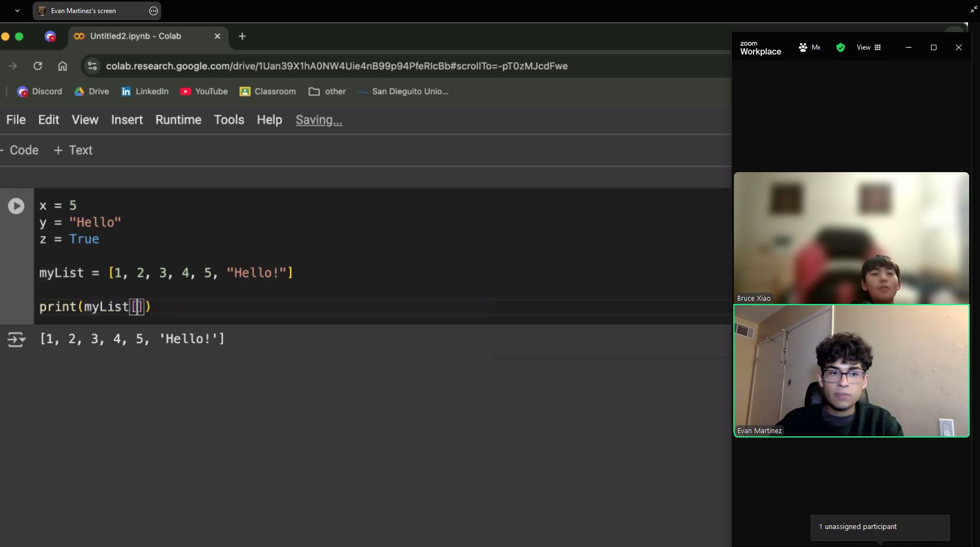
Task: Open the Discord bookmark
Action: (x=40, y=92)
